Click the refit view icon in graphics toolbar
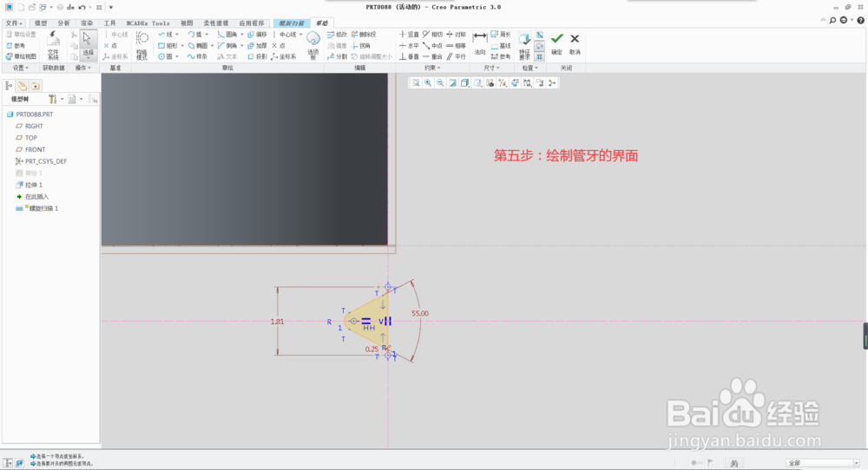The width and height of the screenshot is (868, 470). (416, 83)
